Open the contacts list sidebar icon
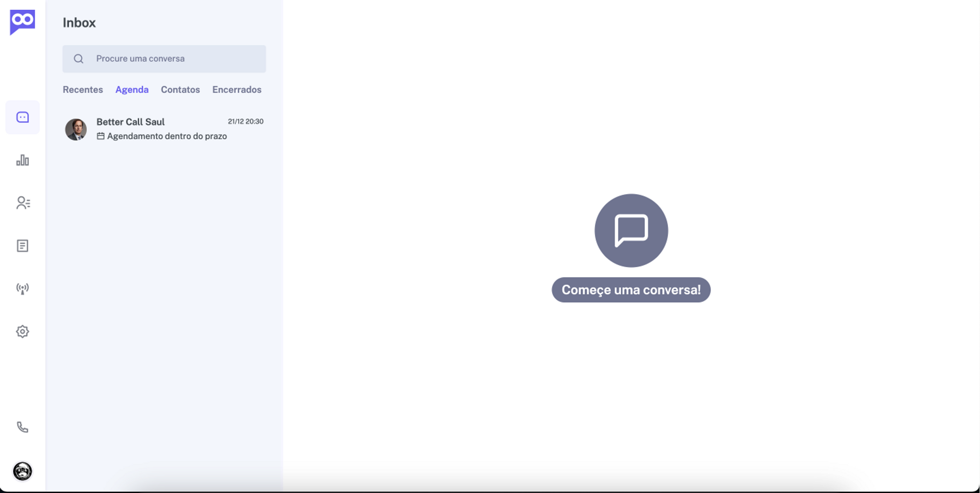The image size is (980, 493). (x=23, y=203)
